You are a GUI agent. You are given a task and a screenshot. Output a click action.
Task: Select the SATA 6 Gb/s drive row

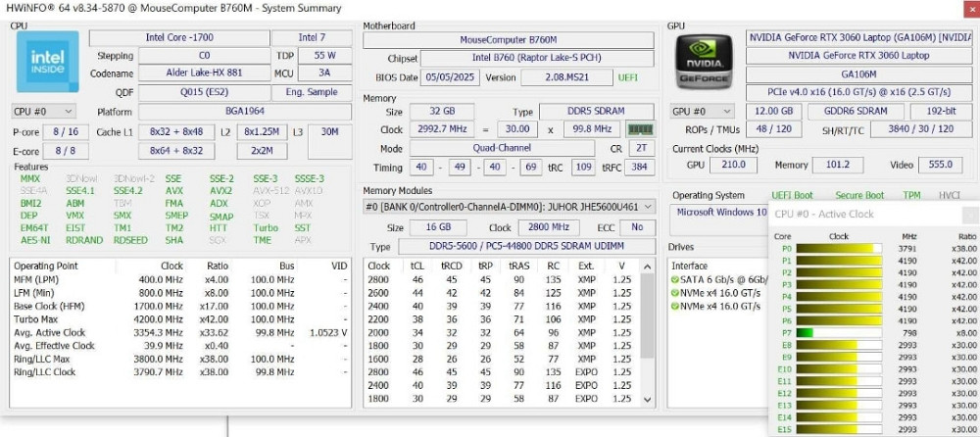point(718,279)
